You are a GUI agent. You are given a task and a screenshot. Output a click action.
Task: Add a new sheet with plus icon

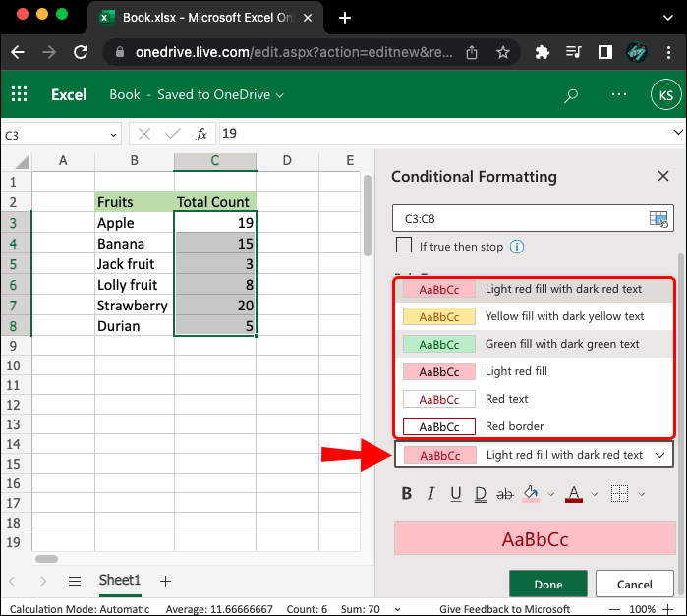[x=165, y=581]
